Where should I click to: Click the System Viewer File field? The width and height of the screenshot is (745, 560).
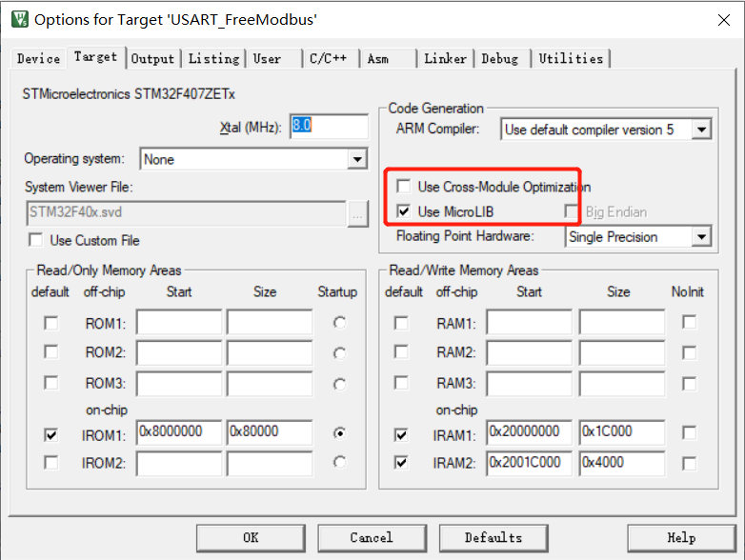coord(187,212)
